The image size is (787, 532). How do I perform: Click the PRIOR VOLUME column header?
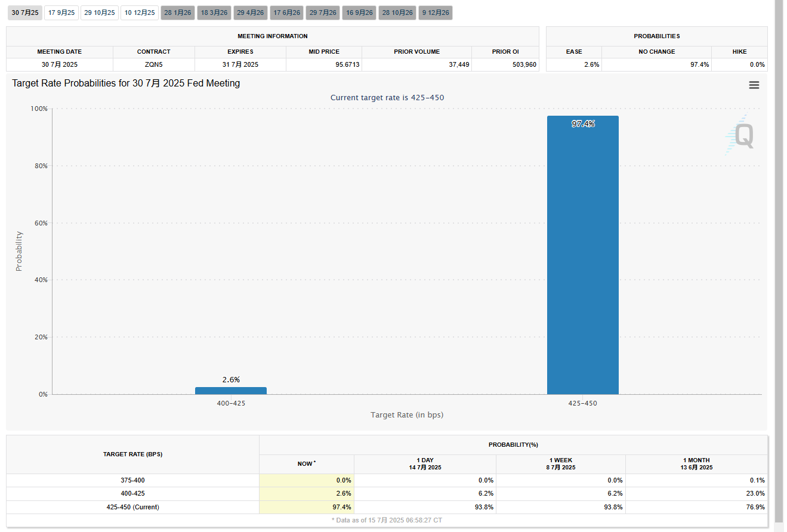(x=416, y=52)
